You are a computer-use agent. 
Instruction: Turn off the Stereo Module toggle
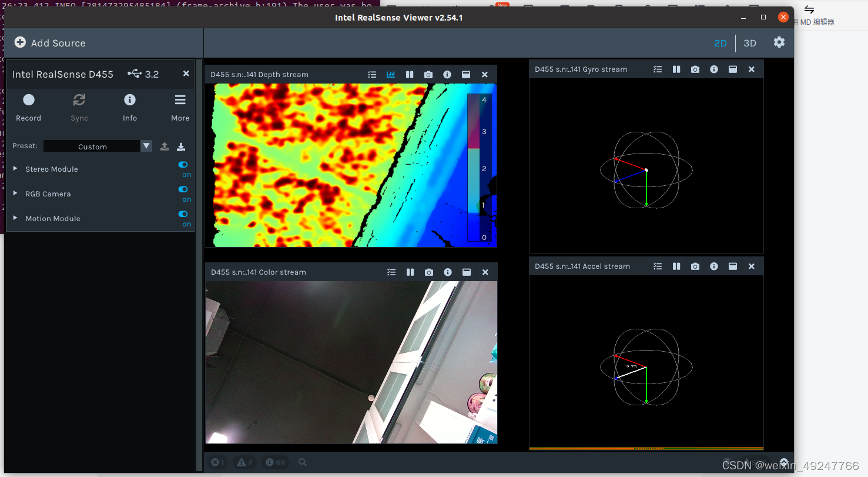coord(183,165)
